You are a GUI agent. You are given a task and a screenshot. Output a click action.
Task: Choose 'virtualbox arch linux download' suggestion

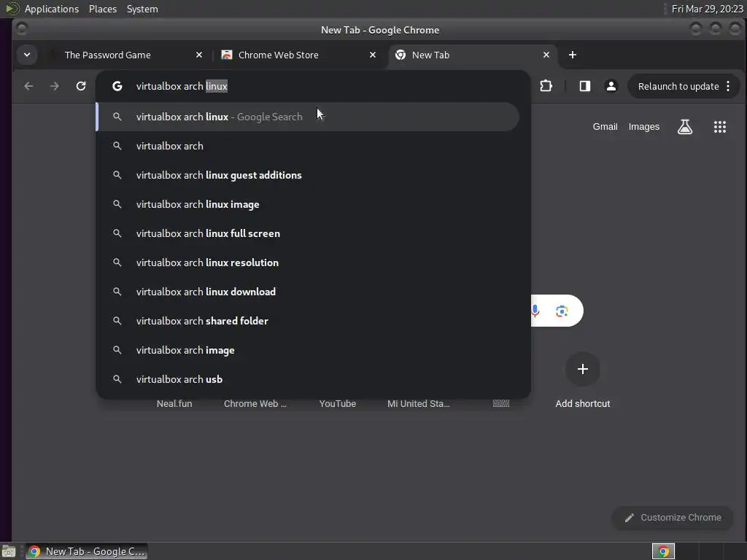pos(308,292)
